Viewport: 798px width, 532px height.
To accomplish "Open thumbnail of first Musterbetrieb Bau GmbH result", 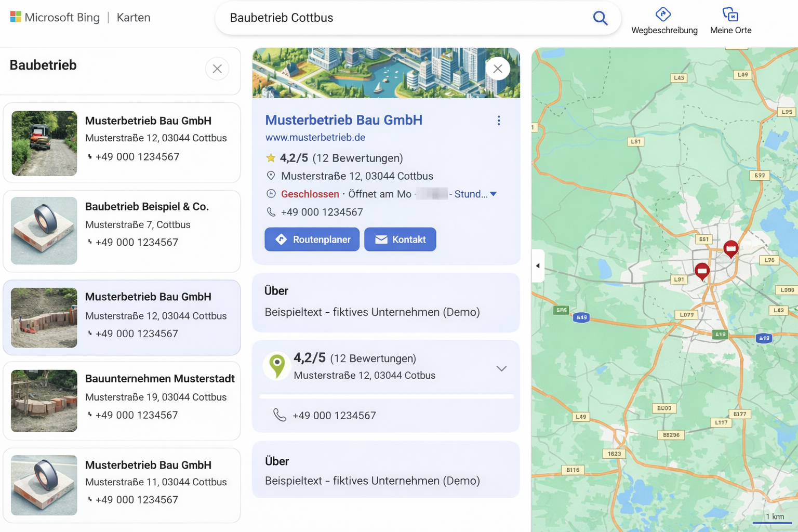I will 44,143.
